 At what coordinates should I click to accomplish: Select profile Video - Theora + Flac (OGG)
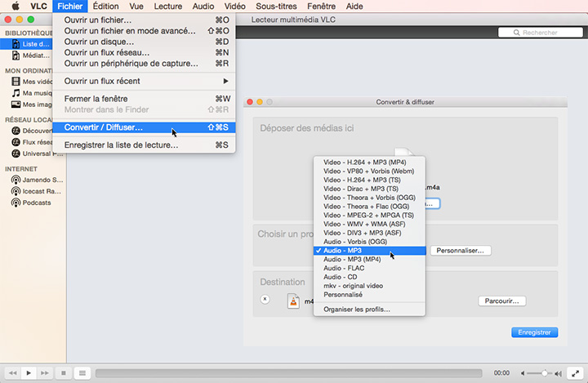tap(369, 207)
